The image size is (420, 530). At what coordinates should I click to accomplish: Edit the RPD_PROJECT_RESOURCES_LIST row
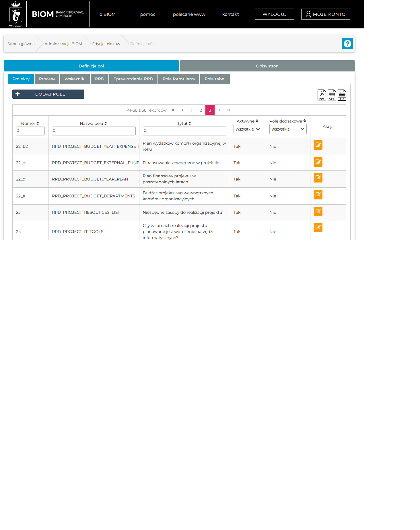318,212
